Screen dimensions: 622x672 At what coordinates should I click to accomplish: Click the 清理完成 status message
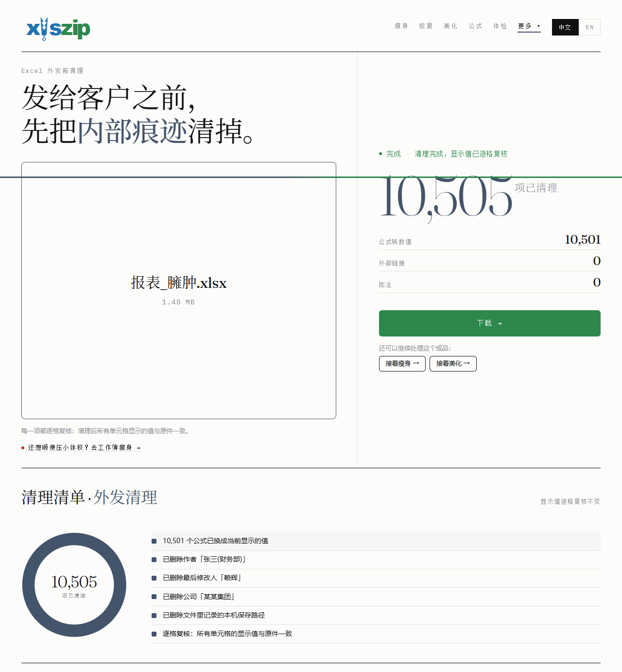coord(461,154)
